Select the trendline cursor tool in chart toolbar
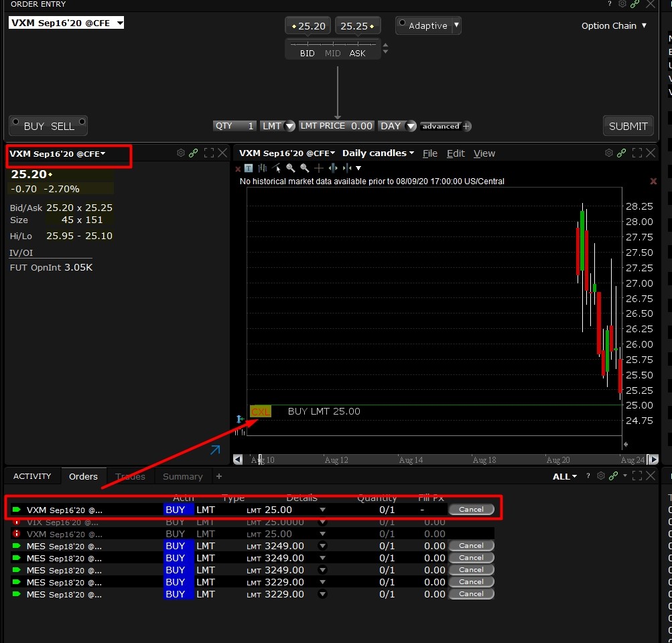 click(x=277, y=168)
